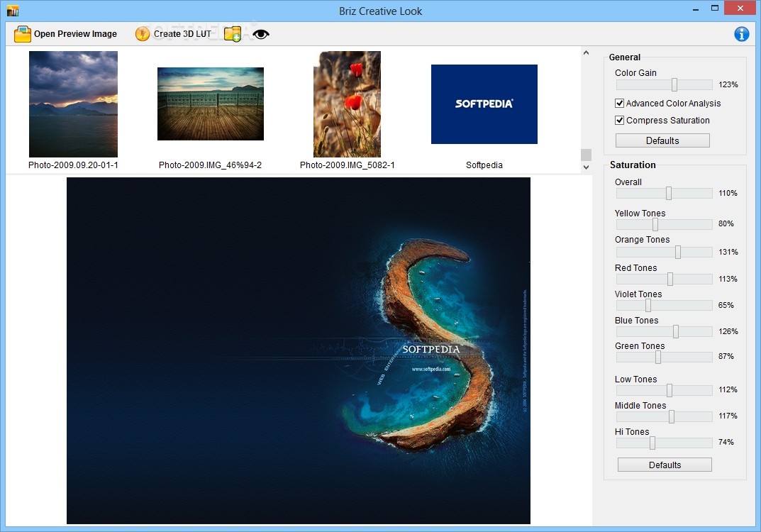The image size is (761, 532).
Task: Uncheck Compress Saturation checkbox
Action: [x=619, y=120]
